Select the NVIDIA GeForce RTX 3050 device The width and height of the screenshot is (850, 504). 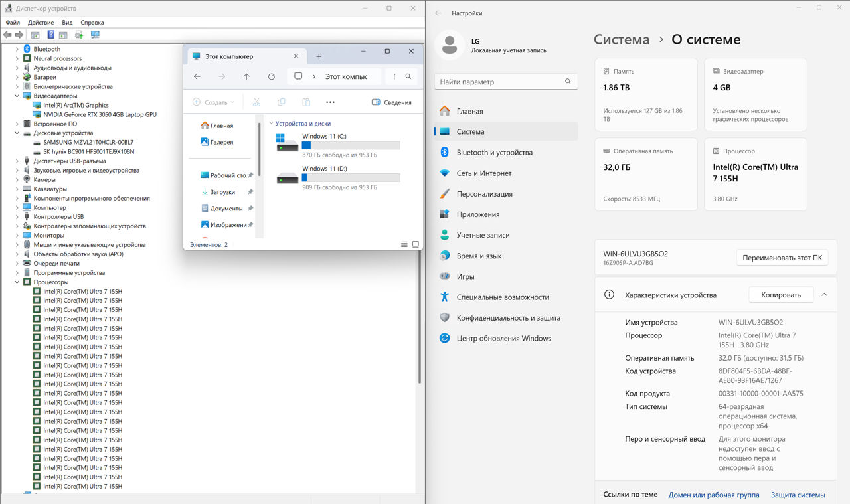pos(100,114)
